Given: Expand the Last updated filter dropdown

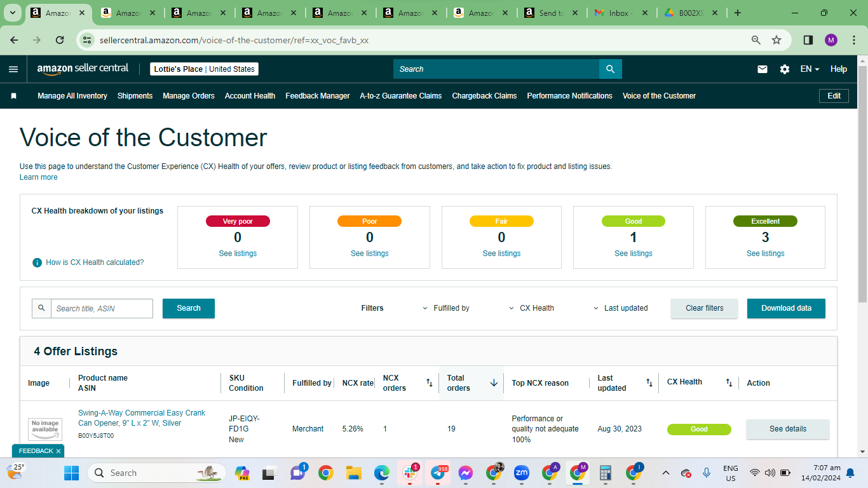Looking at the screenshot, I should pos(620,308).
